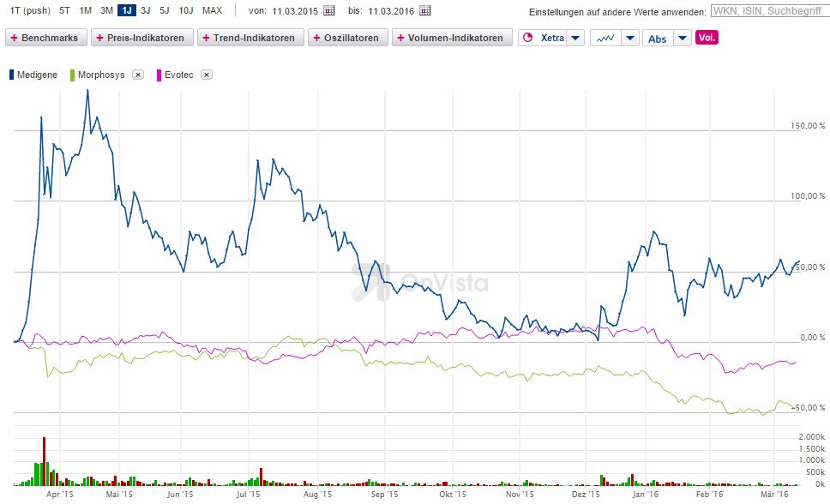This screenshot has height=504, width=830.
Task: Open the Benchmarks add menu
Action: [46, 38]
